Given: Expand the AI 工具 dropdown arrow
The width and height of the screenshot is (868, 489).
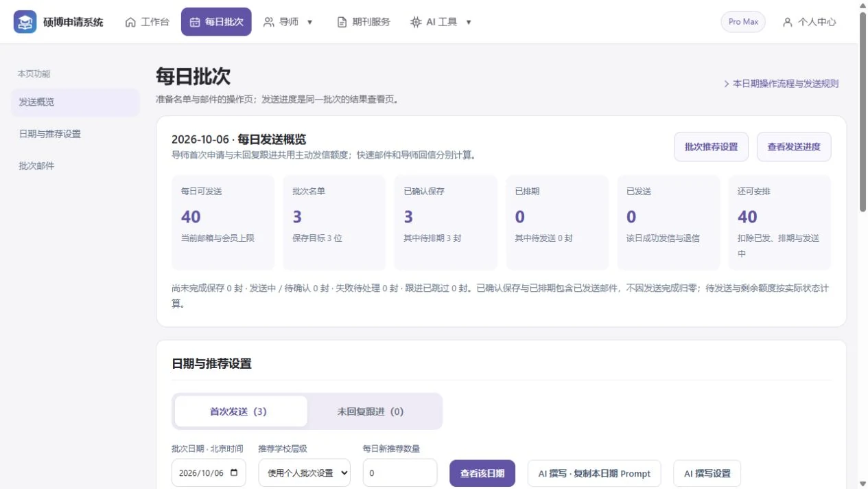Looking at the screenshot, I should tap(469, 22).
